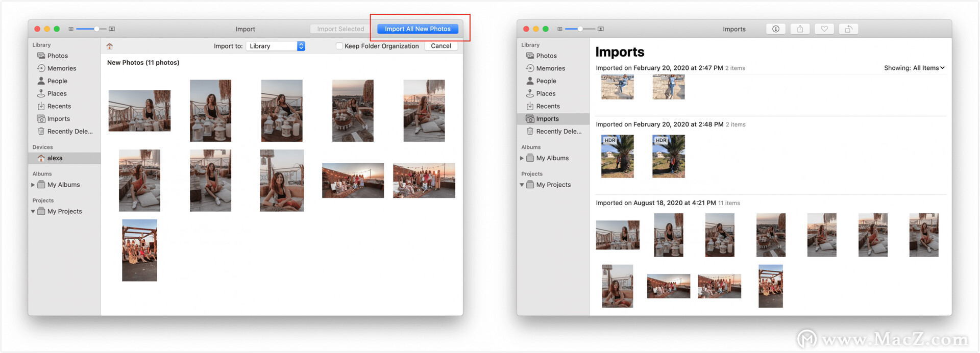The image size is (980, 353).
Task: Click the "Import" window title text
Action: point(246,29)
